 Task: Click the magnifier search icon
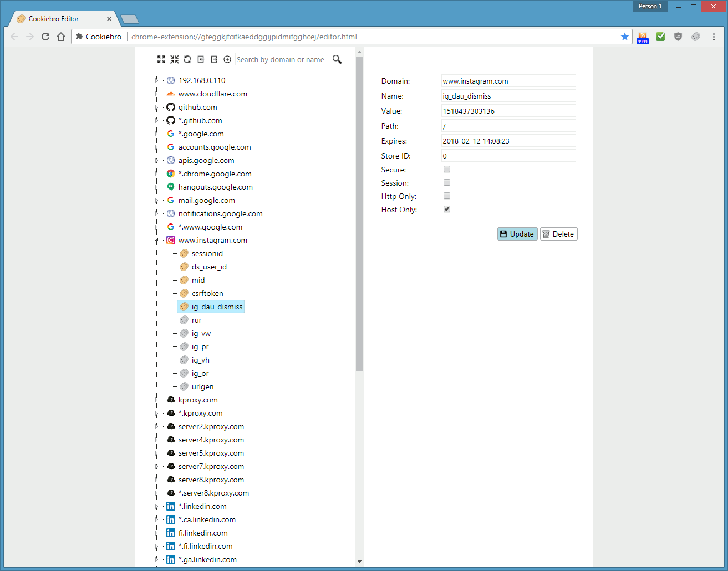(337, 59)
